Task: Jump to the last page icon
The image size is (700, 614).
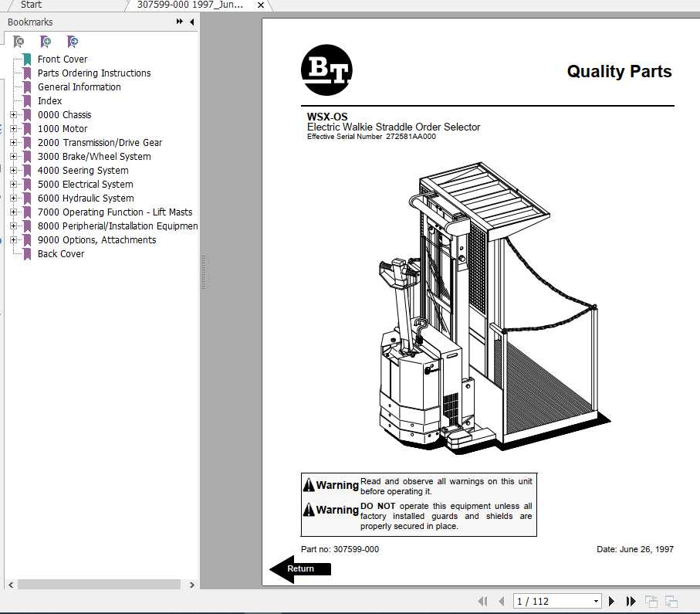Action: pyautogui.click(x=631, y=601)
